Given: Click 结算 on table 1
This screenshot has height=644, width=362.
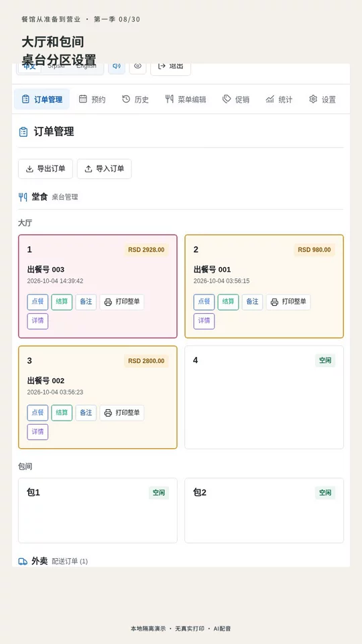Looking at the screenshot, I should click(62, 302).
